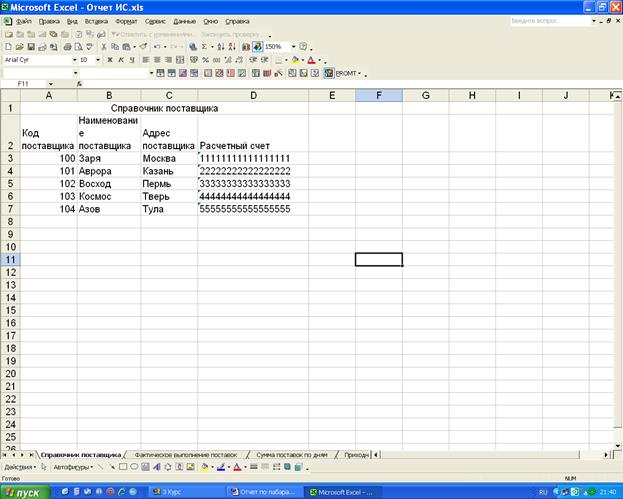Click the Open file folder icon
Viewport: 623px width, 499px height.
point(19,47)
